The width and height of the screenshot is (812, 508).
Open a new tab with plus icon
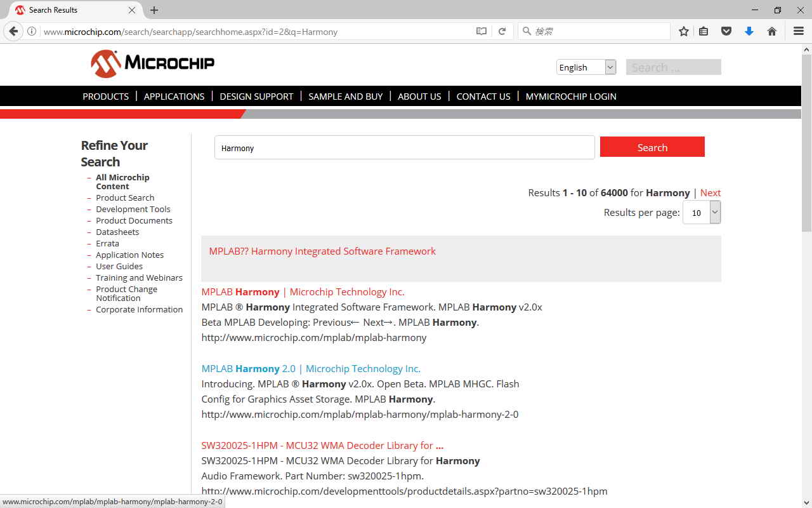pos(154,10)
